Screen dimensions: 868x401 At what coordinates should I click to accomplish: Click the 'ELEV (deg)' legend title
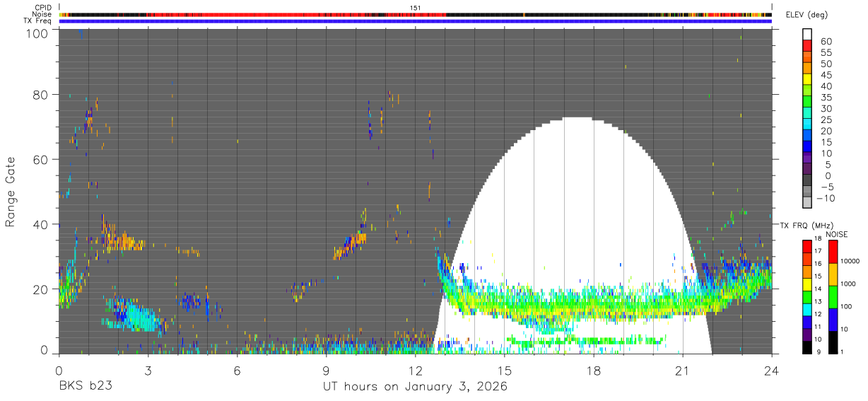coord(807,15)
